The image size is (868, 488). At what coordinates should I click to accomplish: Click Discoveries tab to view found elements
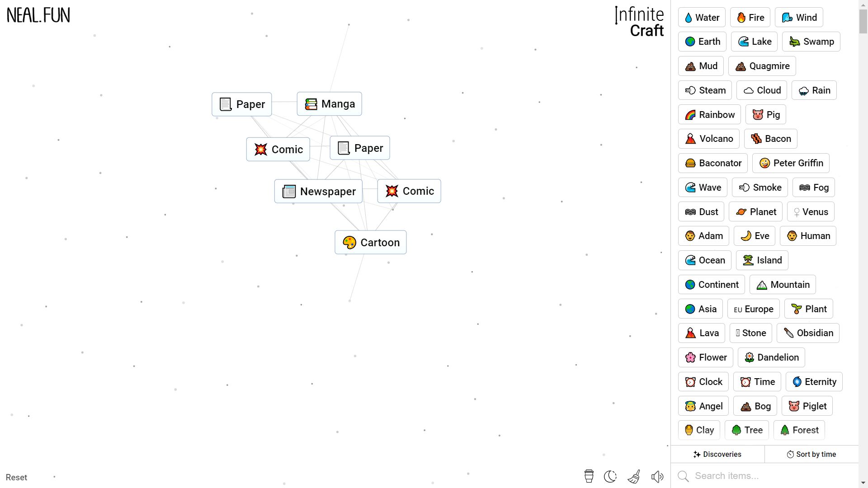pyautogui.click(x=718, y=454)
